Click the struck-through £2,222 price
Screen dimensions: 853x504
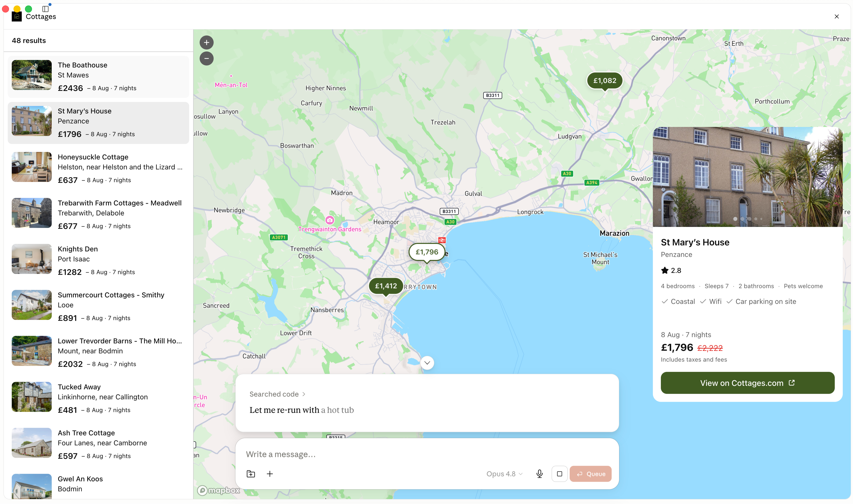coord(710,348)
